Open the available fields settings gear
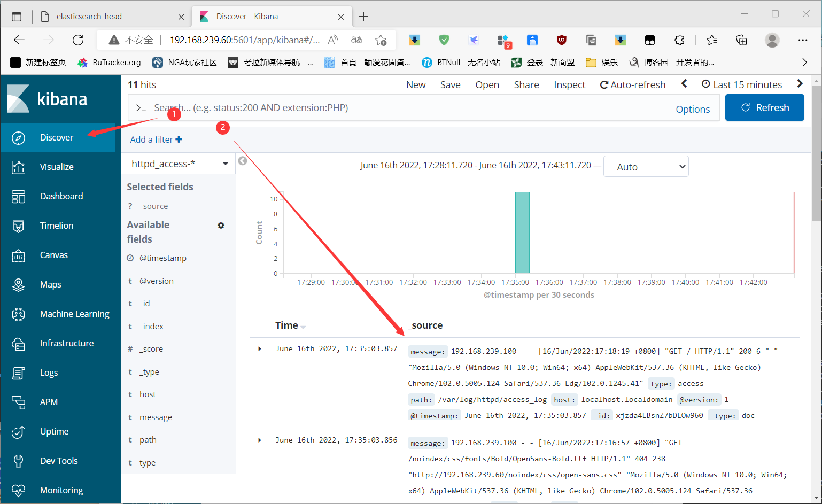 click(221, 226)
